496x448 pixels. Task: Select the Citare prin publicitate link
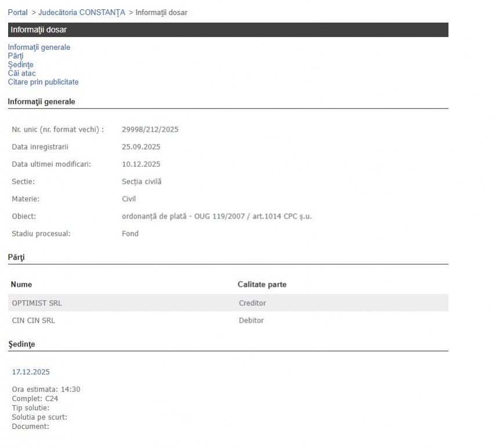pyautogui.click(x=43, y=82)
